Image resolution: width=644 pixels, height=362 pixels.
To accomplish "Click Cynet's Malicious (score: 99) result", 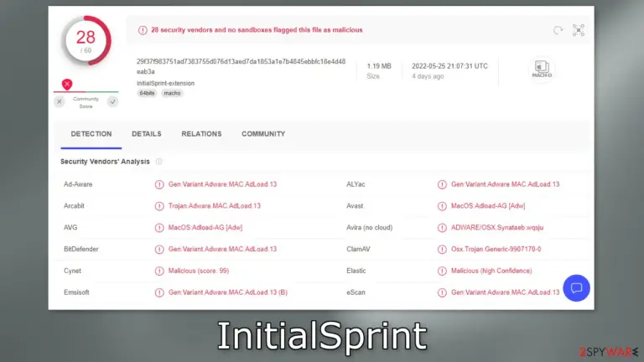I will click(199, 271).
